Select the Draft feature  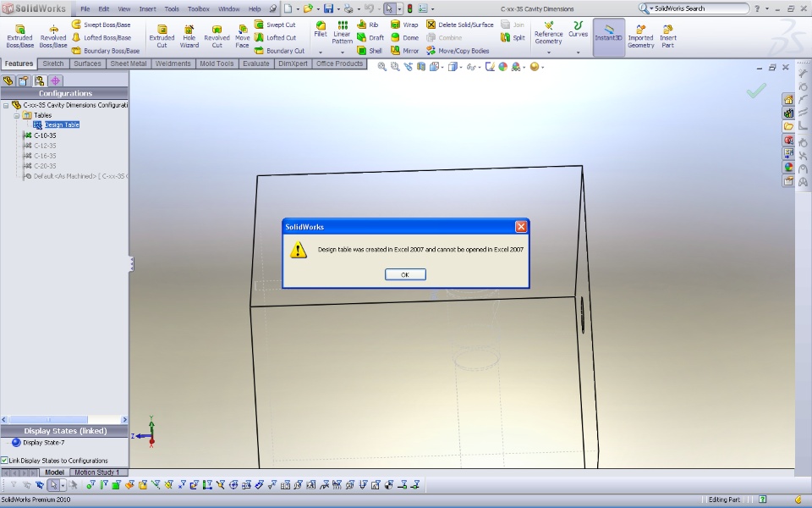point(370,37)
